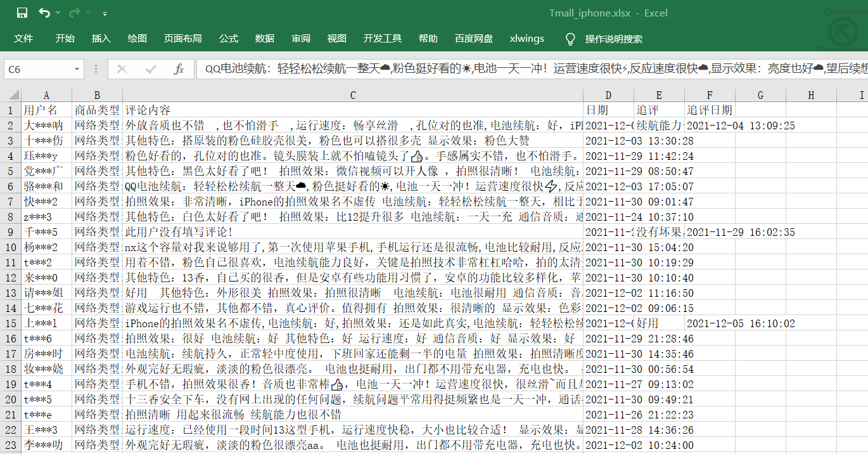Click cell D1 日期

click(609, 110)
